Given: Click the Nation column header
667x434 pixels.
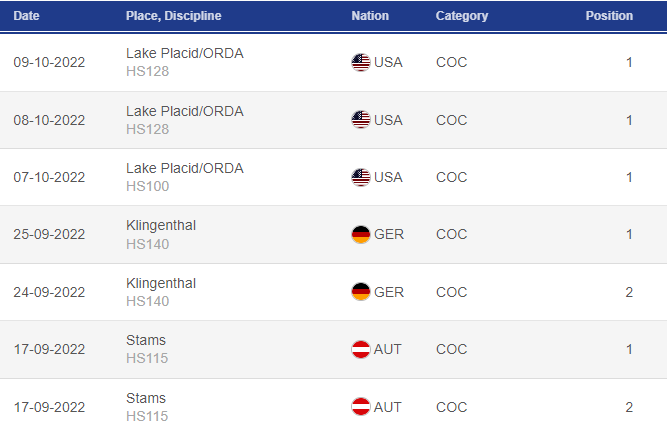Looking at the screenshot, I should click(x=370, y=16).
